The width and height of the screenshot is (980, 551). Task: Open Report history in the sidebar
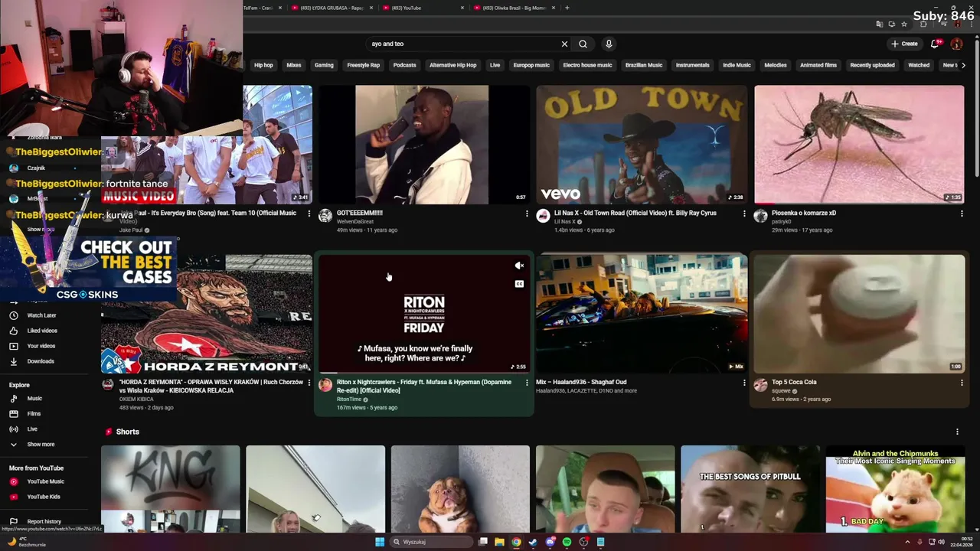[44, 522]
